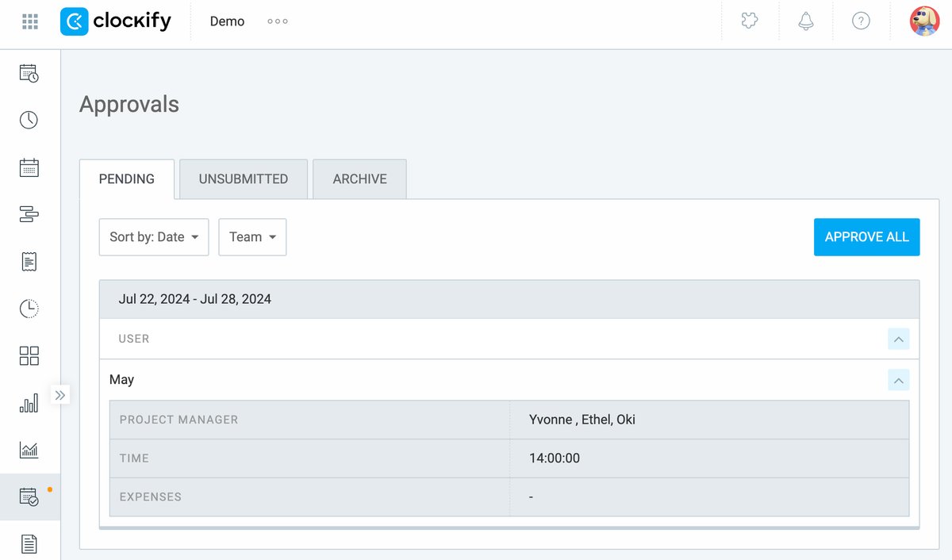Open Timesheet from the sidebar

click(29, 73)
